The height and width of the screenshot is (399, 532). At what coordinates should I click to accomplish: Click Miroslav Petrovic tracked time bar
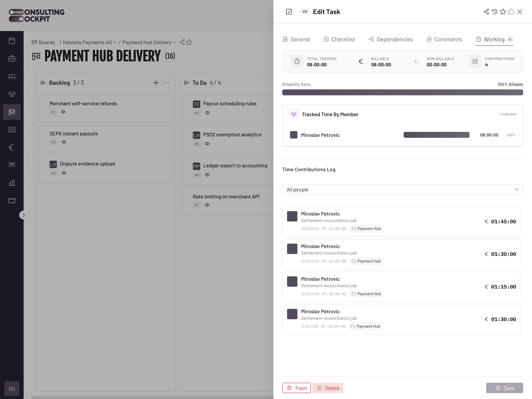coord(436,135)
